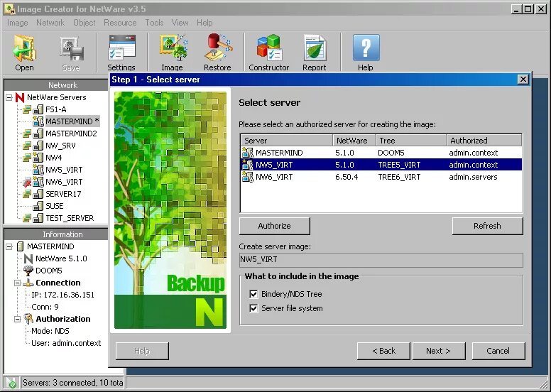
Task: Open the Constructor tool icon
Action: [269, 48]
